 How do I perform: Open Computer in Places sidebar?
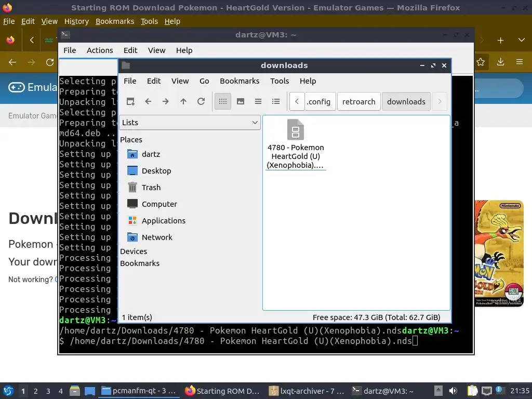(x=152, y=204)
